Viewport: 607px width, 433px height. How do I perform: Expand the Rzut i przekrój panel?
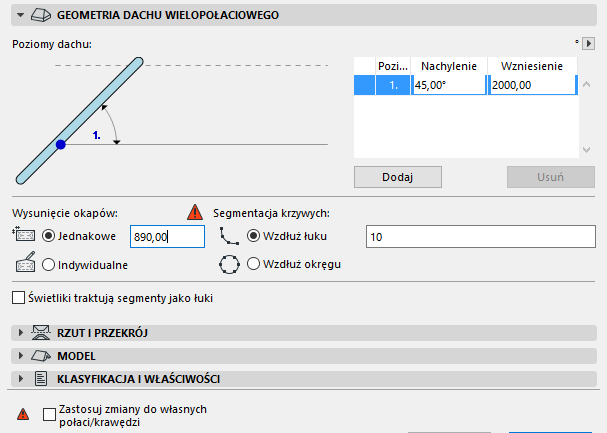21,333
